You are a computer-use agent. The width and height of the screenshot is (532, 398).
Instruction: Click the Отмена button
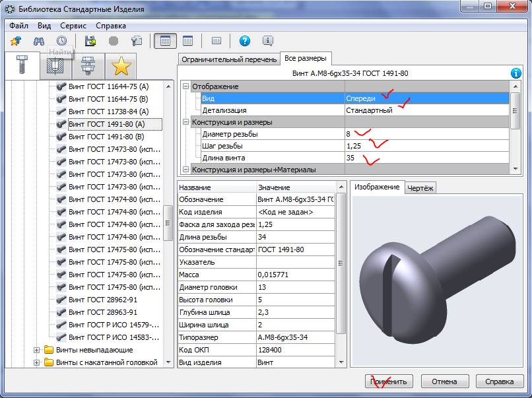pyautogui.click(x=445, y=381)
